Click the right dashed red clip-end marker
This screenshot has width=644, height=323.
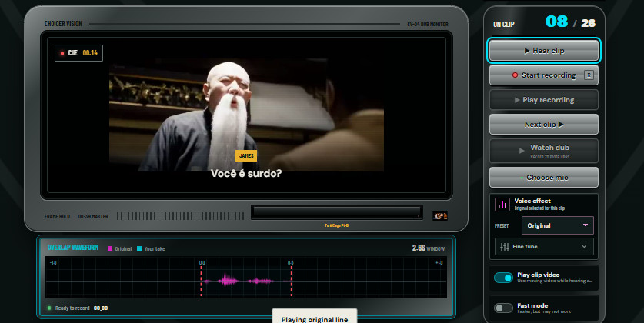[x=291, y=281]
